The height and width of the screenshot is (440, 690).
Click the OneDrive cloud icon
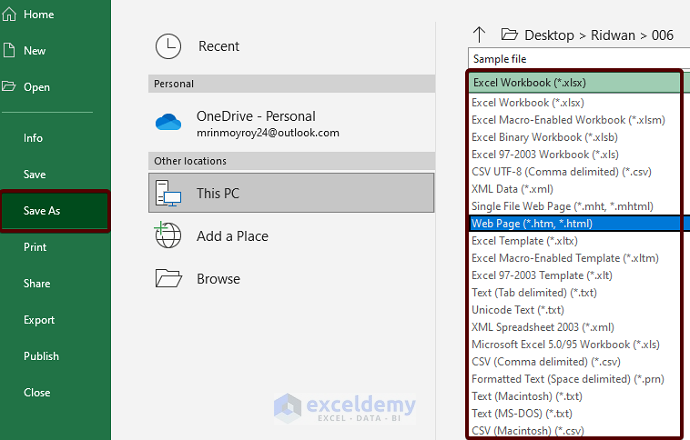(168, 122)
